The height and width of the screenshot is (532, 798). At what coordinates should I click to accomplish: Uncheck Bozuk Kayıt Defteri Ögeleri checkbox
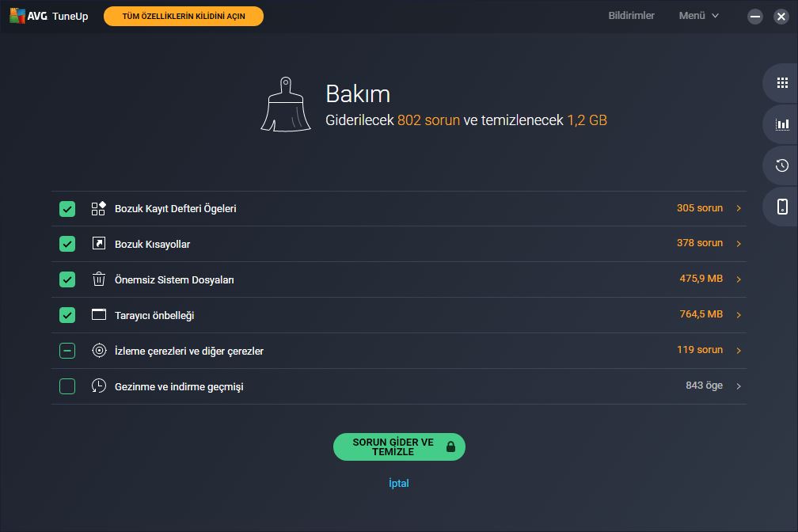67,209
